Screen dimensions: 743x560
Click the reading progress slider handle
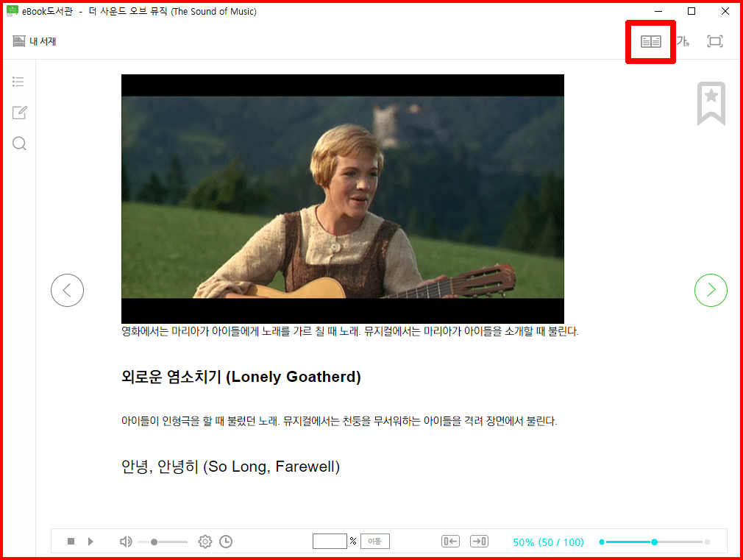pyautogui.click(x=655, y=542)
